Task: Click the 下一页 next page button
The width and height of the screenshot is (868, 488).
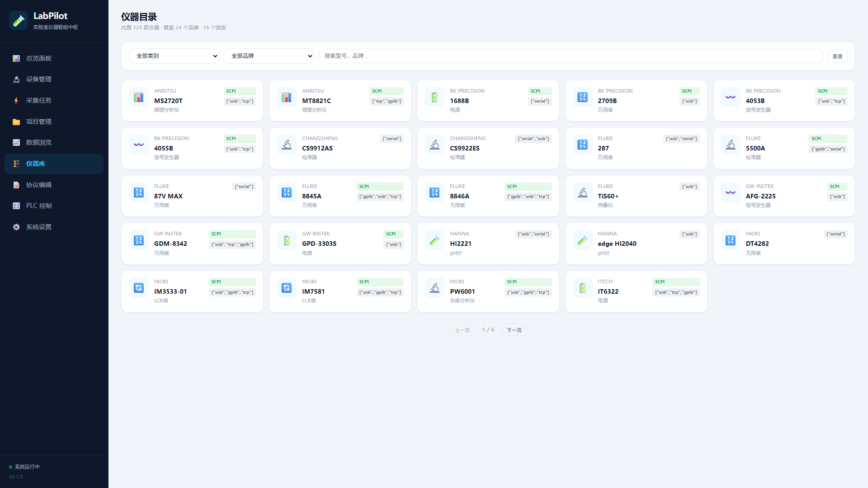Action: click(x=514, y=330)
